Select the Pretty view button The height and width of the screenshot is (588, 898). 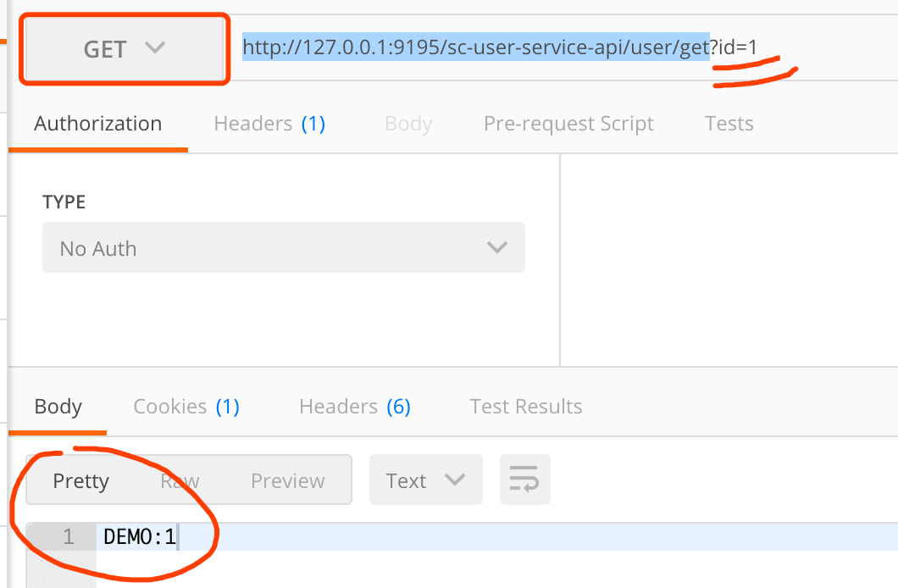[80, 480]
